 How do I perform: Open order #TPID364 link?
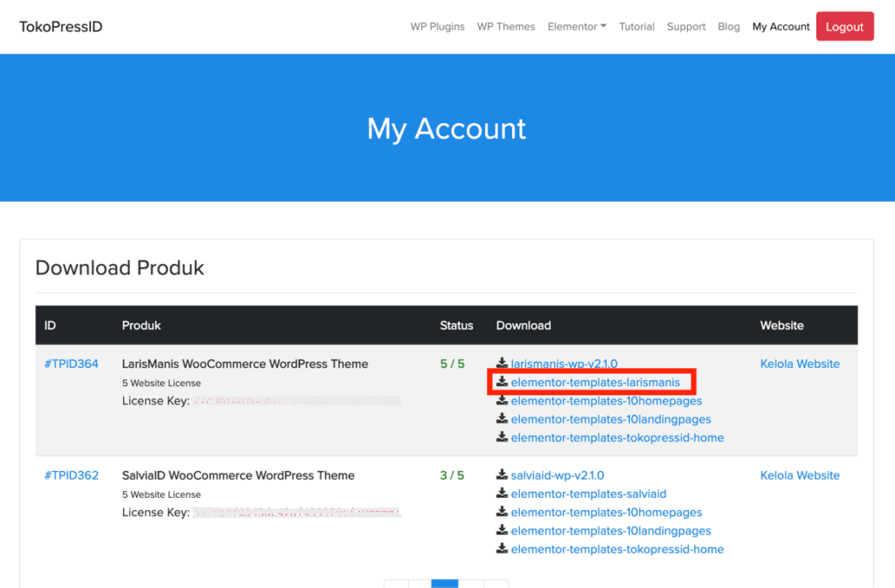[x=72, y=363]
